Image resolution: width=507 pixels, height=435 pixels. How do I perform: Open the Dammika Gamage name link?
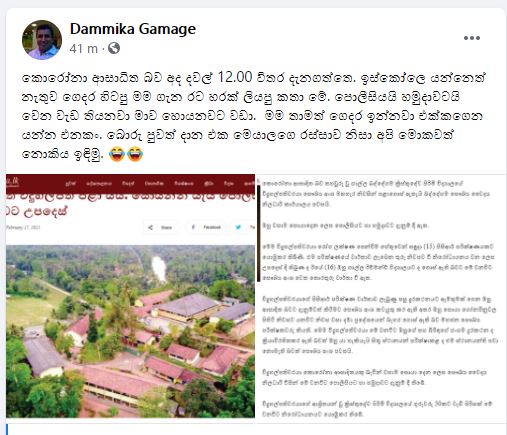133,29
